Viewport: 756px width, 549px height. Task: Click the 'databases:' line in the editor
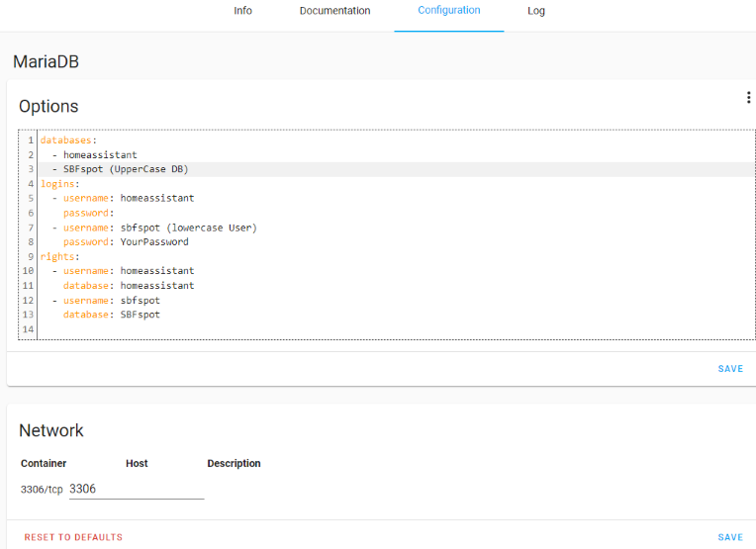pos(68,140)
